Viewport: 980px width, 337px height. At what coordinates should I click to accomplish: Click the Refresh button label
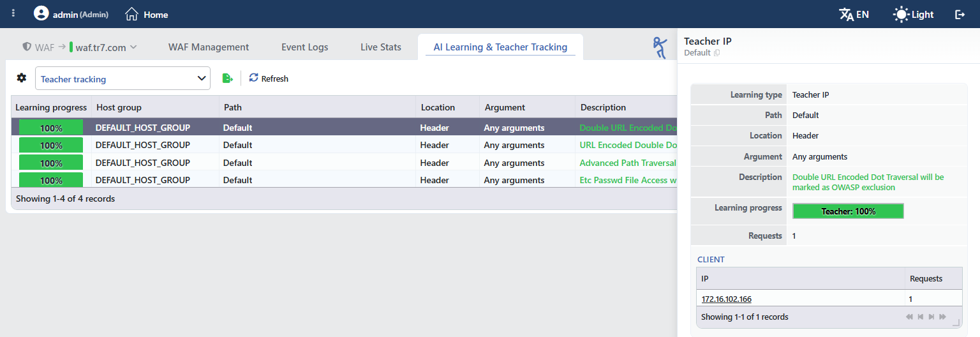tap(275, 79)
